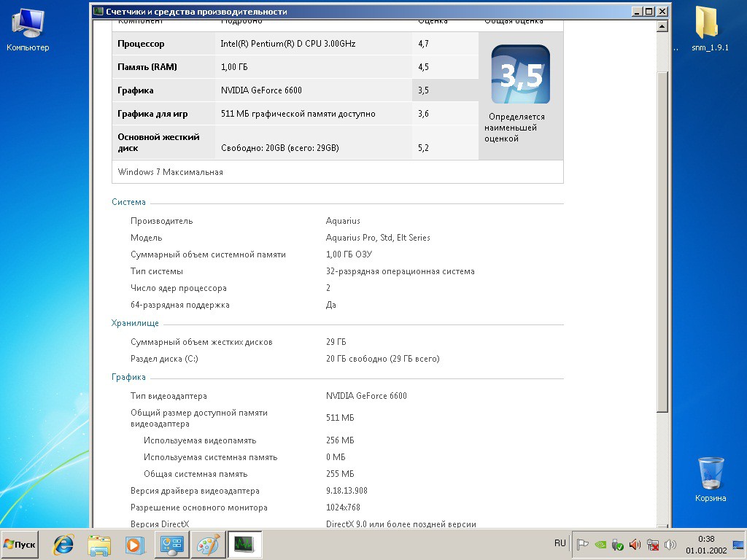Screen dimensions: 747x560
Task: Open the network icon with red cross
Action: coord(653,544)
